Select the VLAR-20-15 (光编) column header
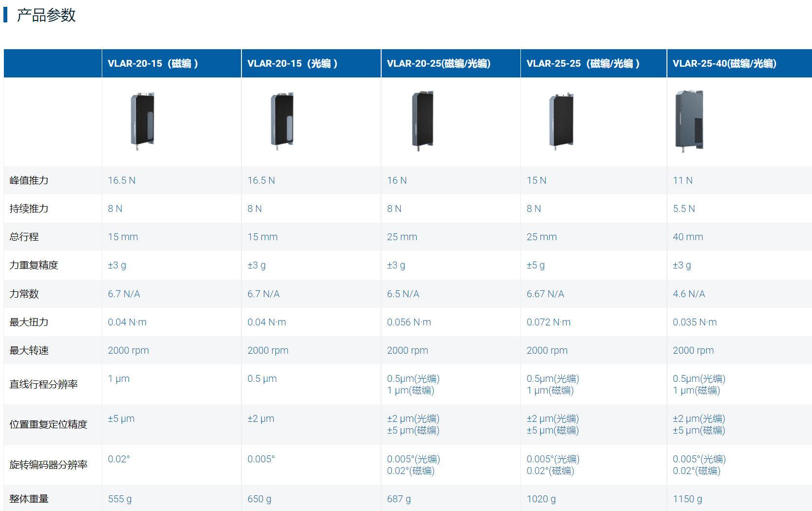 click(293, 63)
